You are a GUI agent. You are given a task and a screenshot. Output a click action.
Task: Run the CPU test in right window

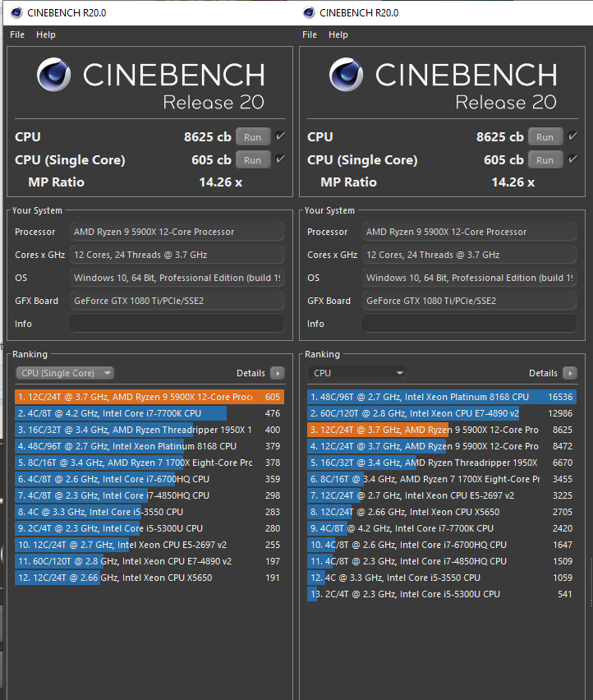[x=545, y=137]
